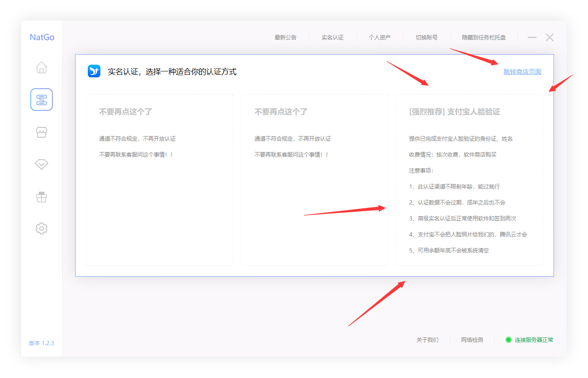
Task: Click the green server status dot
Action: point(509,339)
